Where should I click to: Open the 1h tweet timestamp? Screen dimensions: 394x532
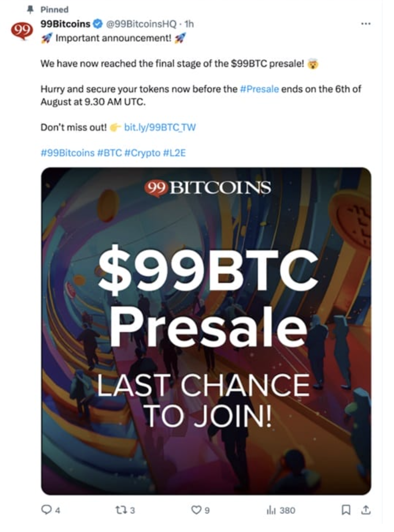point(189,24)
